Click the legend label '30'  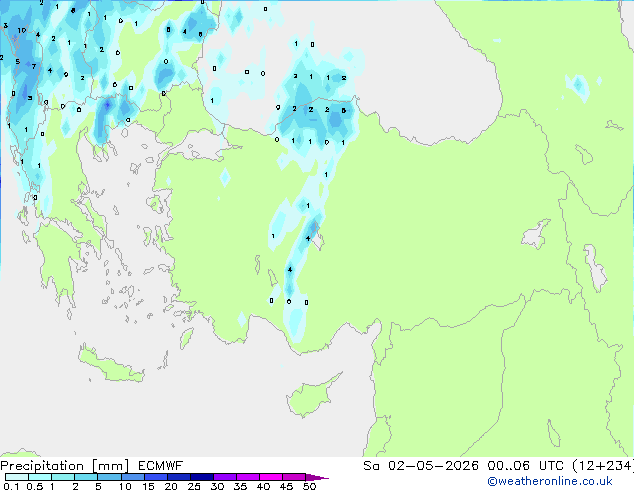coord(217,486)
